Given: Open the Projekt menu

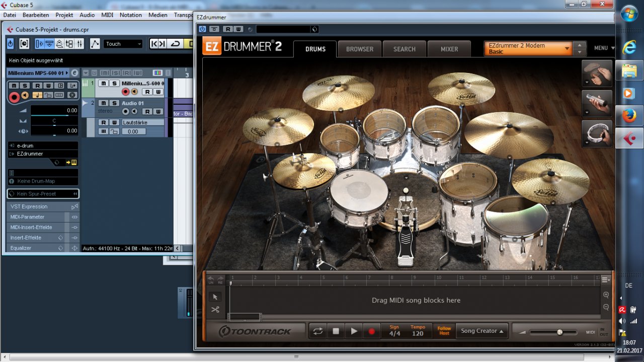Looking at the screenshot, I should (64, 15).
